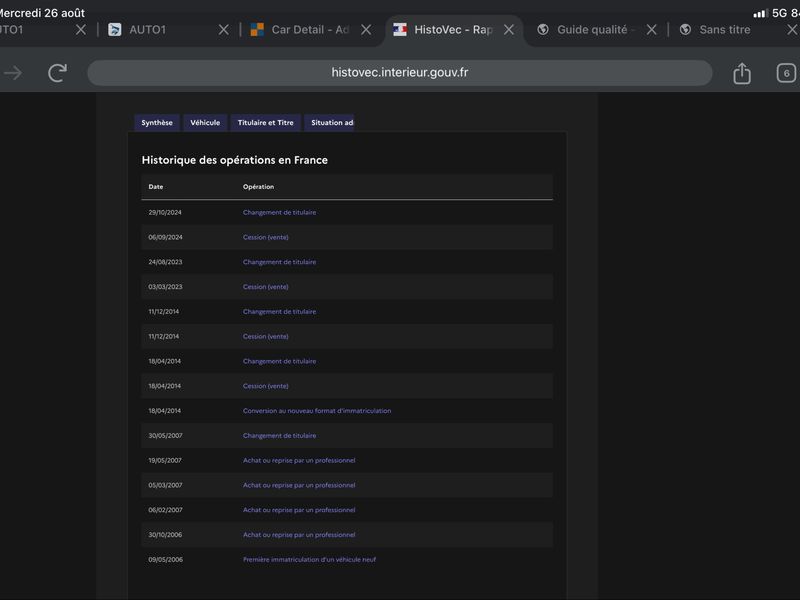Focus the histovec.interieur.gouv.fr address bar
This screenshot has height=600, width=800.
399,72
